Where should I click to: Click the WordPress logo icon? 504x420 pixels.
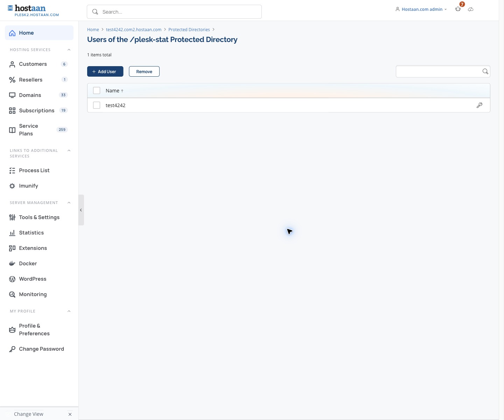(12, 279)
